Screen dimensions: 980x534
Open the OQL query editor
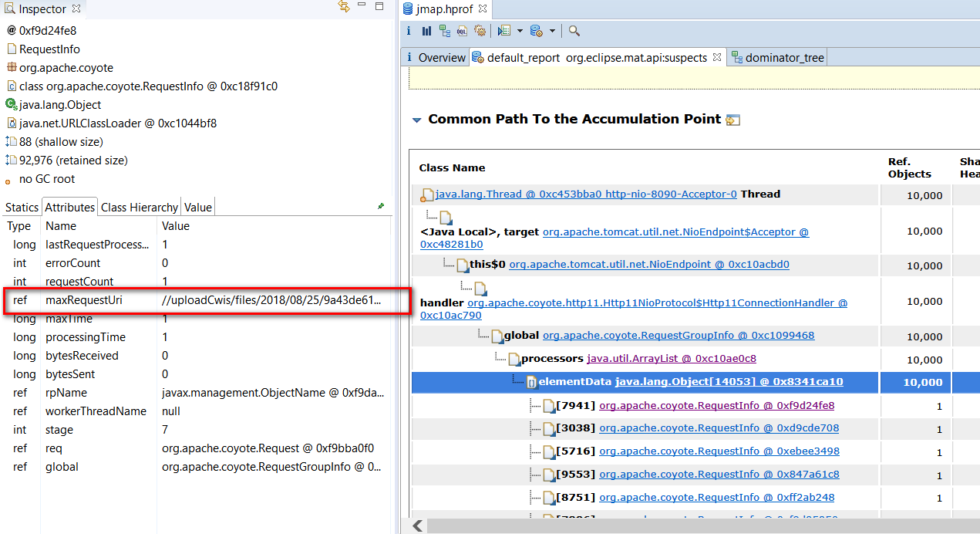463,31
